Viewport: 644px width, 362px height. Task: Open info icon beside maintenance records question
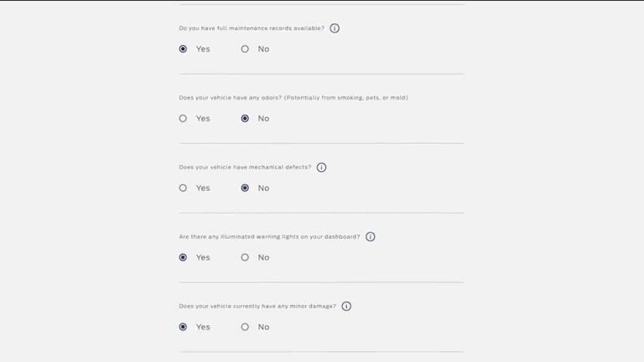click(x=335, y=28)
